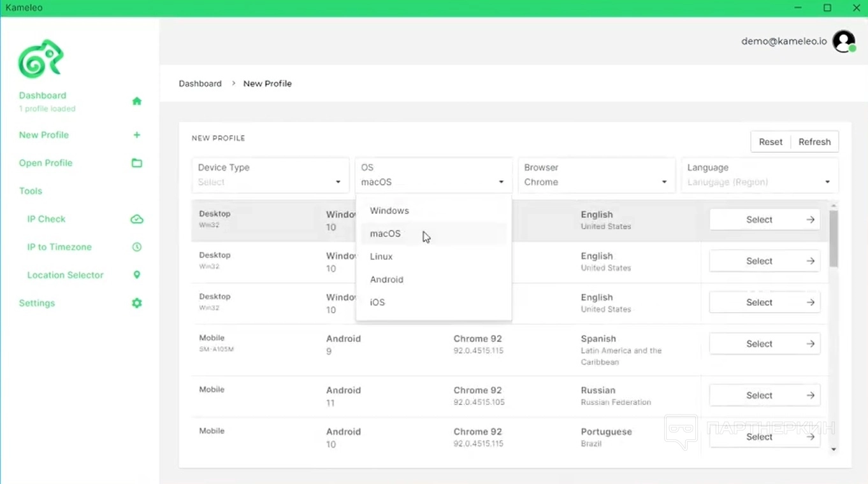
Task: Click the profile list scrollbar down arrow
Action: (834, 450)
